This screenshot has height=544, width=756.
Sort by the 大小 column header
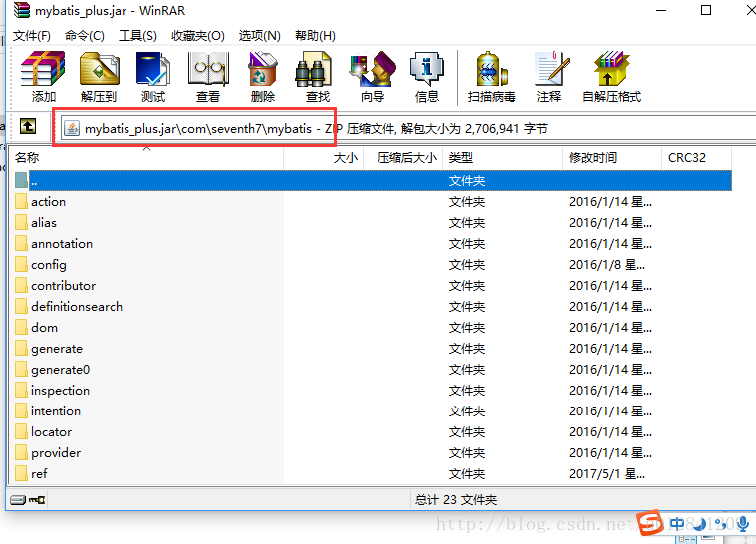pos(324,158)
